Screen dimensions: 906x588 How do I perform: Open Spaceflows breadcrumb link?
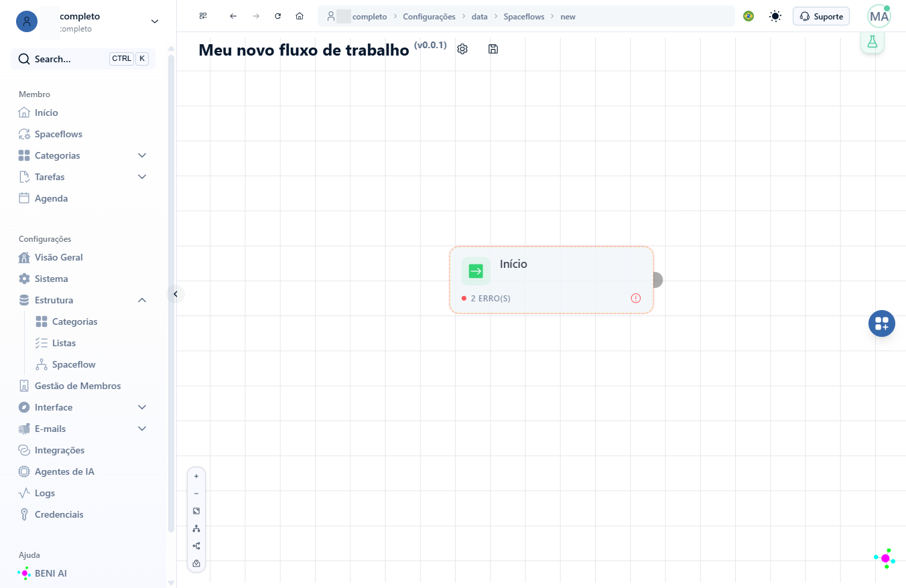pos(525,17)
